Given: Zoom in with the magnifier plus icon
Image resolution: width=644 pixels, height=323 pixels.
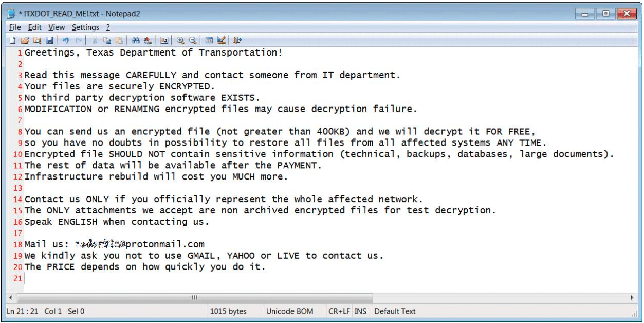Looking at the screenshot, I should click(180, 40).
